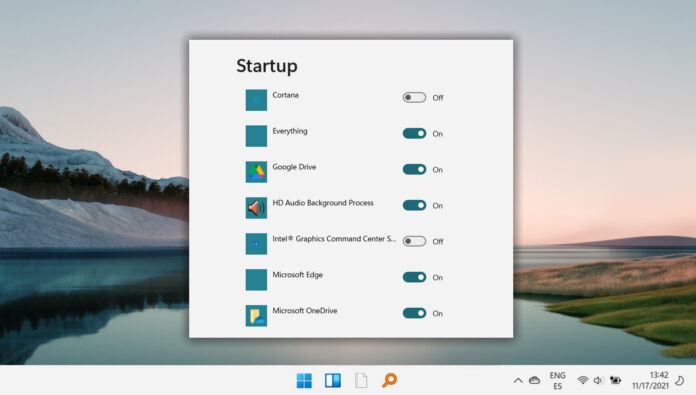
Task: Click the blank document taskbar icon
Action: pyautogui.click(x=361, y=380)
